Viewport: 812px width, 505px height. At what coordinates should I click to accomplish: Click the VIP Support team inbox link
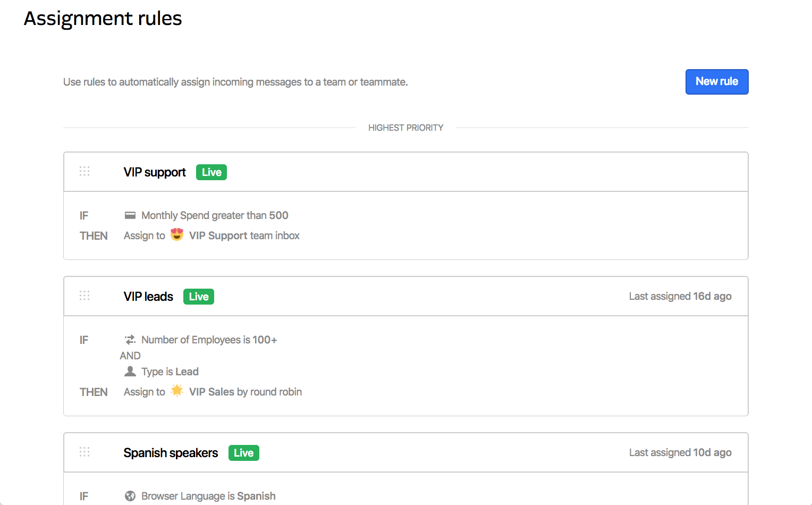pyautogui.click(x=244, y=235)
